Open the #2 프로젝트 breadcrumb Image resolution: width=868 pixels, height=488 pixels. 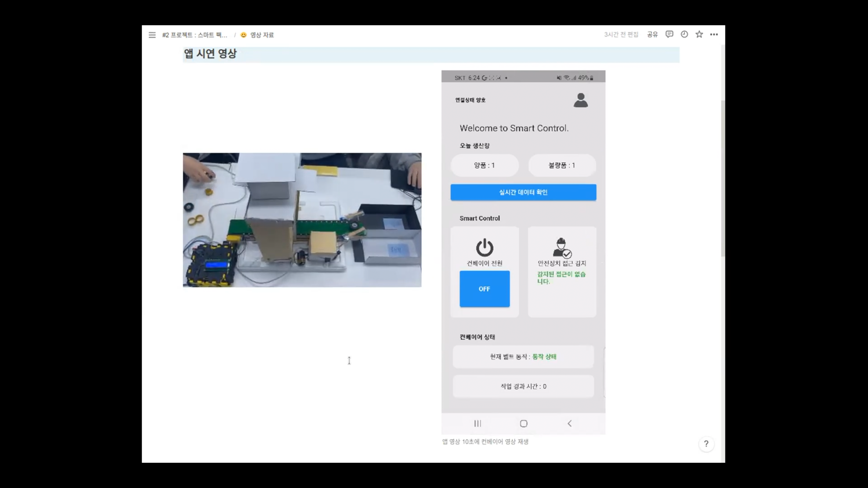(x=194, y=35)
